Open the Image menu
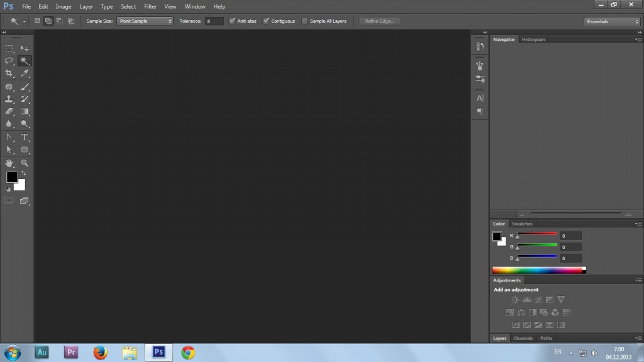The width and height of the screenshot is (644, 362). point(64,6)
